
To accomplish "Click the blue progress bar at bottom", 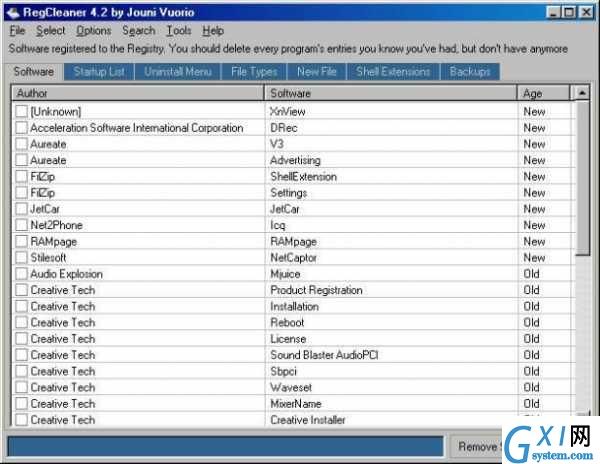I will pyautogui.click(x=225, y=446).
